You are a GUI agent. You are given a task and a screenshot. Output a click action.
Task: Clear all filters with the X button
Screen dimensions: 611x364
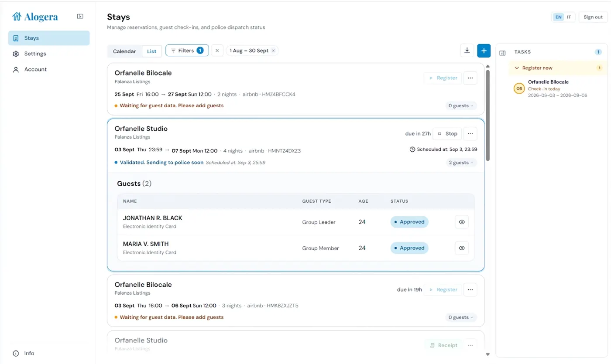coord(217,51)
